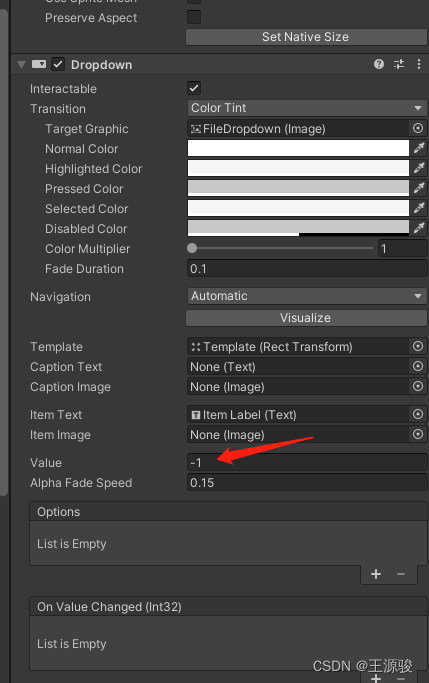The height and width of the screenshot is (683, 429).
Task: Open Dropdown component three-dot menu
Action: (419, 64)
